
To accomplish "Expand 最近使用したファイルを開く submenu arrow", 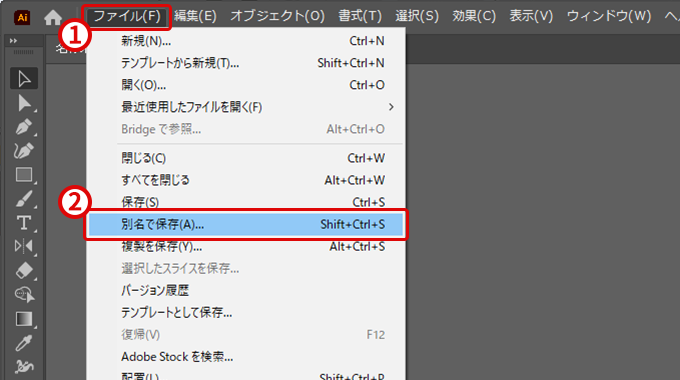I will pos(391,107).
